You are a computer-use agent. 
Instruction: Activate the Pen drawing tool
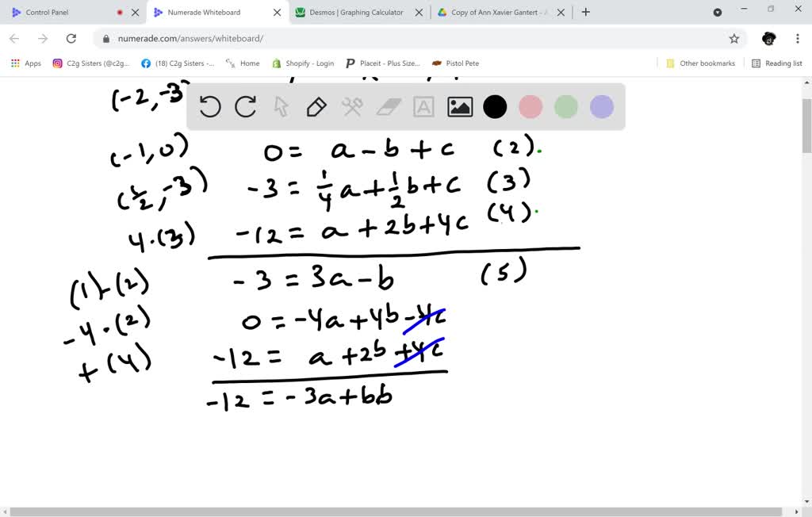coord(316,106)
